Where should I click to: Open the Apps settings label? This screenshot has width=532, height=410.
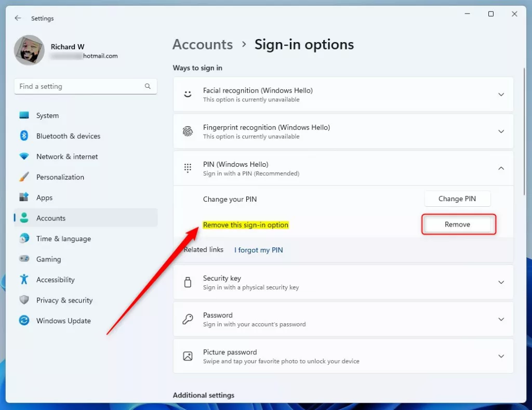(x=45, y=197)
